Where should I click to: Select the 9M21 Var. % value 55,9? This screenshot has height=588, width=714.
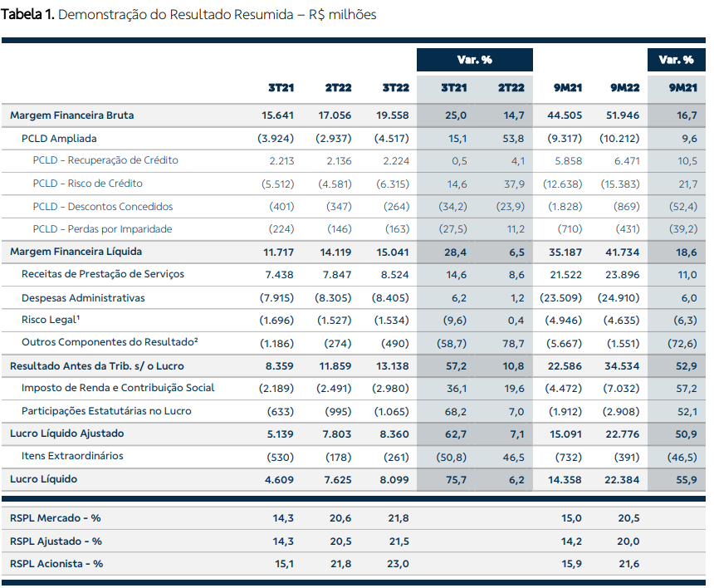pyautogui.click(x=686, y=479)
